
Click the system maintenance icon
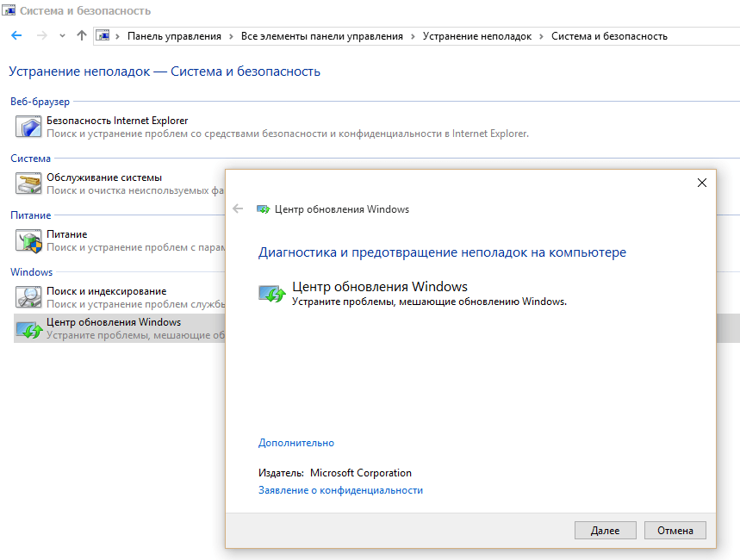(28, 184)
